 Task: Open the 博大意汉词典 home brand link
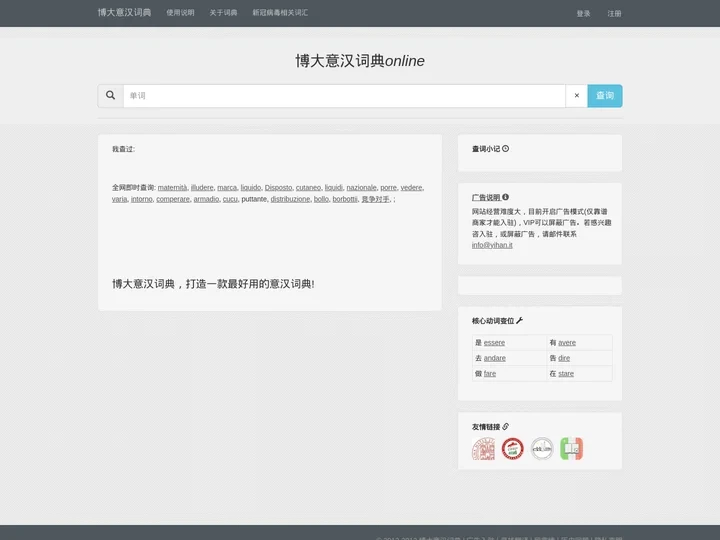pos(124,12)
